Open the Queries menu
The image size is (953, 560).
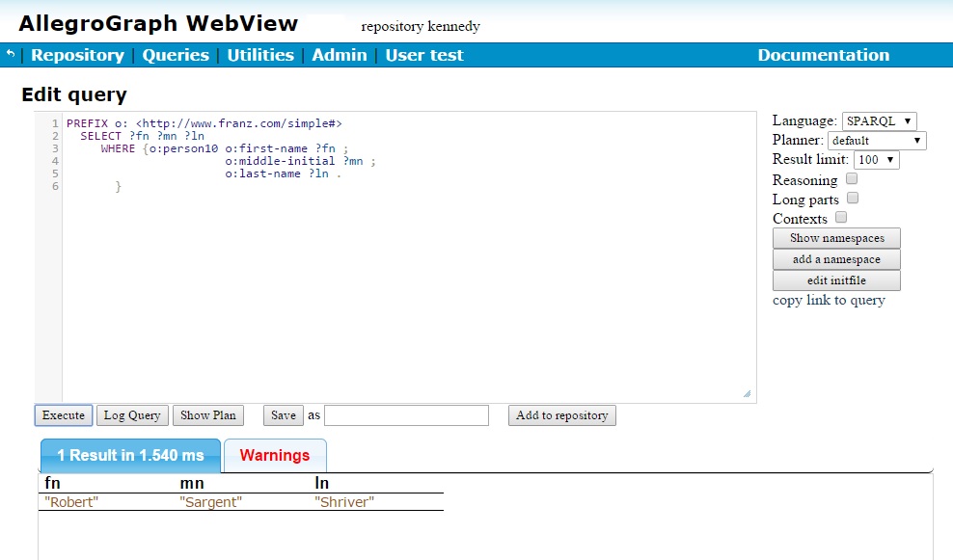[176, 55]
